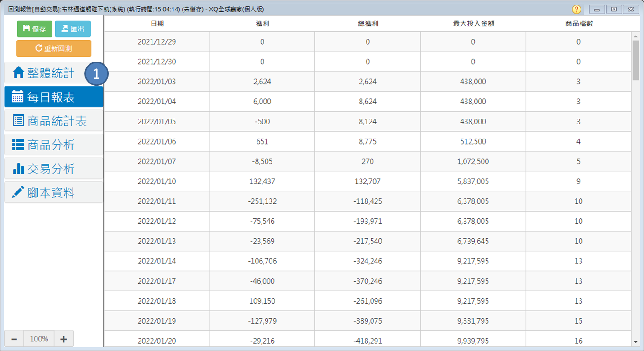The height and width of the screenshot is (351, 644).
Task: Click the scrollbar up arrow
Action: click(636, 36)
